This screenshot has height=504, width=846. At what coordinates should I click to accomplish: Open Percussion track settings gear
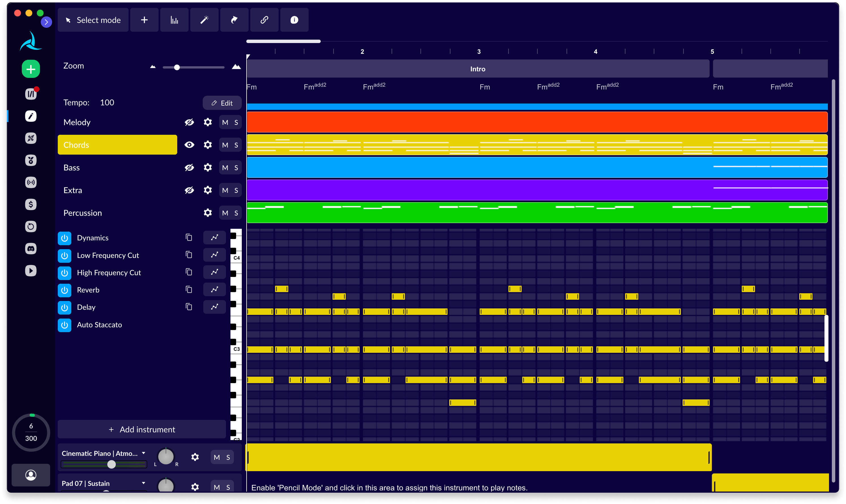coord(208,213)
